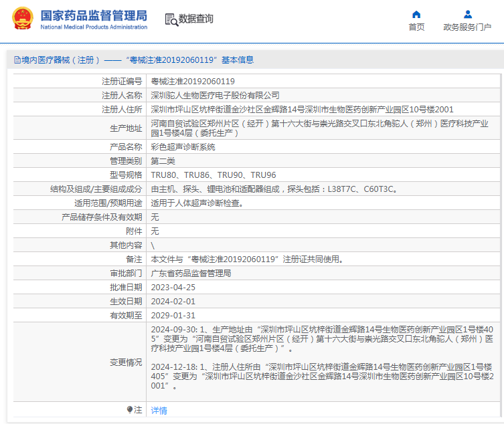This screenshot has width=504, height=424.
Task: Click National Medical Products Administration text
Action: 94,27
